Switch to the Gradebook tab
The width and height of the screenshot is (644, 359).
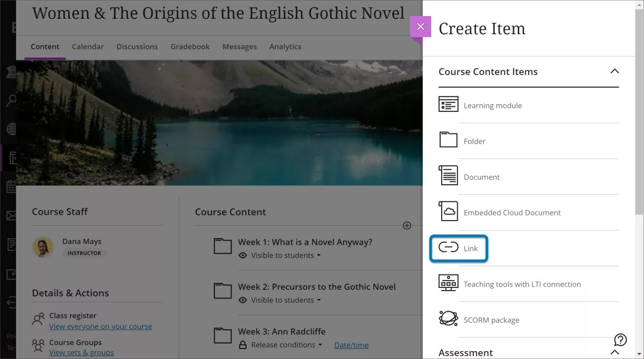pos(190,46)
